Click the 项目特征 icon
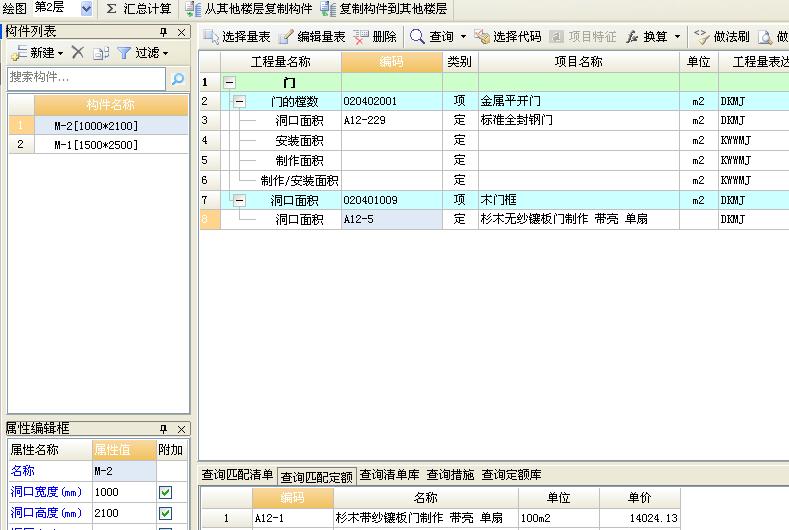The height and width of the screenshot is (530, 789). [x=557, y=37]
